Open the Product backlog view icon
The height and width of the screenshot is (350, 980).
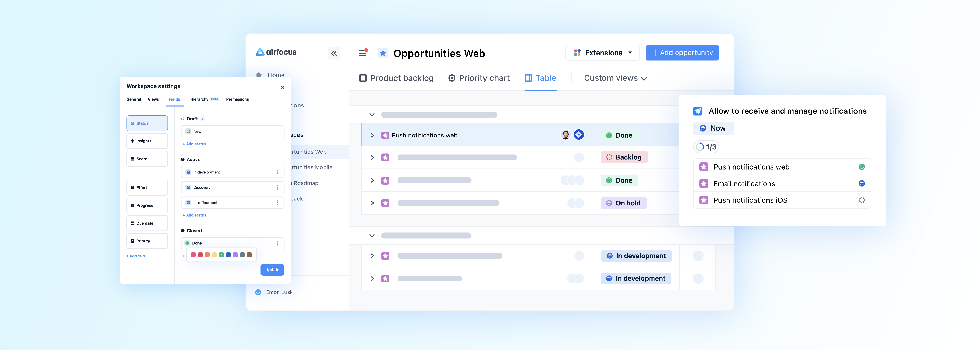point(362,78)
